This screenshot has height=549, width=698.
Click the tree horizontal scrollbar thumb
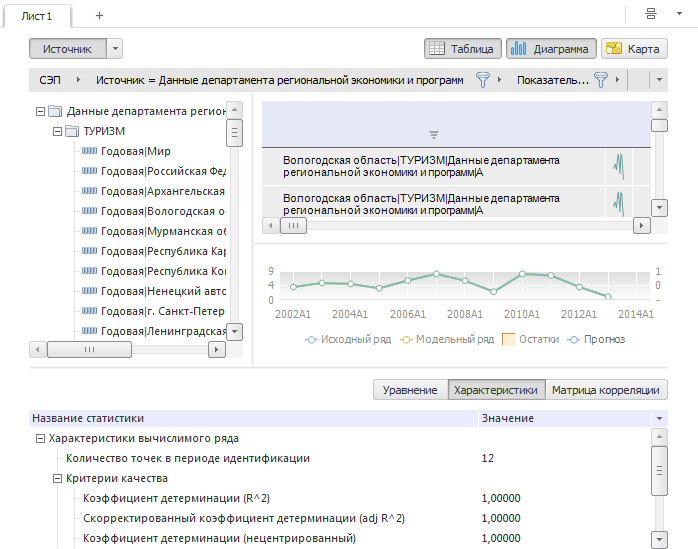[89, 350]
